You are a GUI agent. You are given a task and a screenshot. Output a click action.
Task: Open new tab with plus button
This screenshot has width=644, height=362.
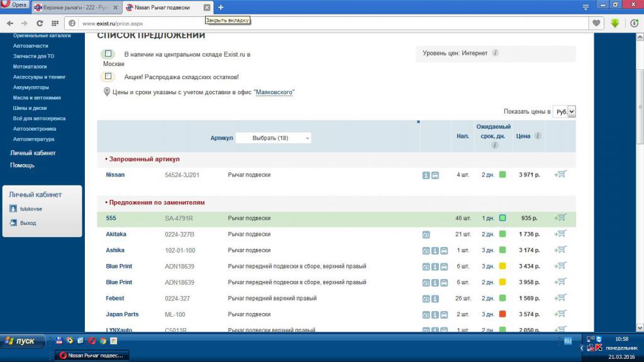pyautogui.click(x=221, y=8)
